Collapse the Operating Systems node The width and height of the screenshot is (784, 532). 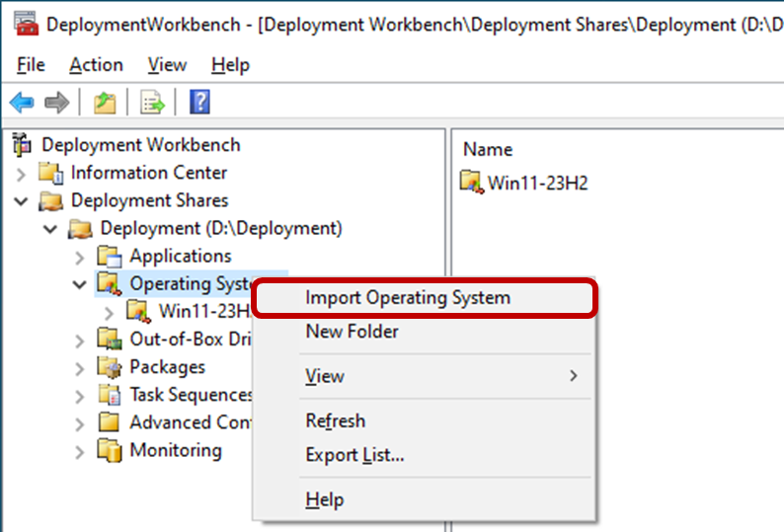81,284
